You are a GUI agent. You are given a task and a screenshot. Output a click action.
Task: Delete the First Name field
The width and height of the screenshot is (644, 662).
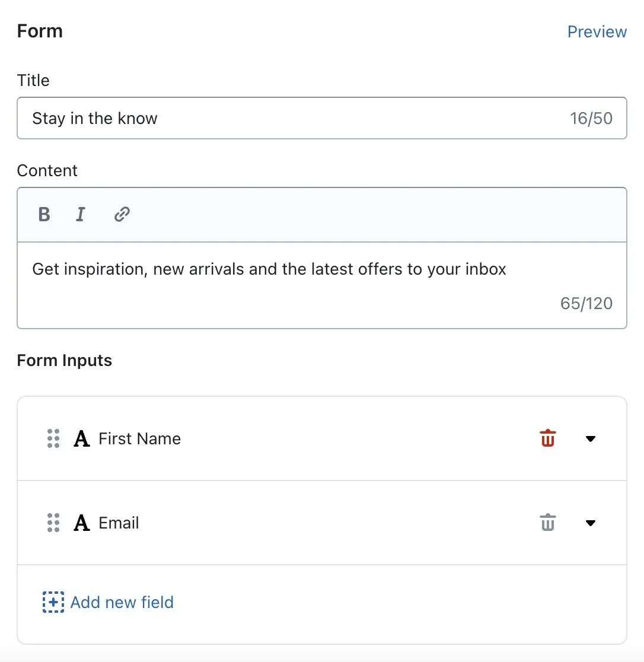pyautogui.click(x=547, y=438)
